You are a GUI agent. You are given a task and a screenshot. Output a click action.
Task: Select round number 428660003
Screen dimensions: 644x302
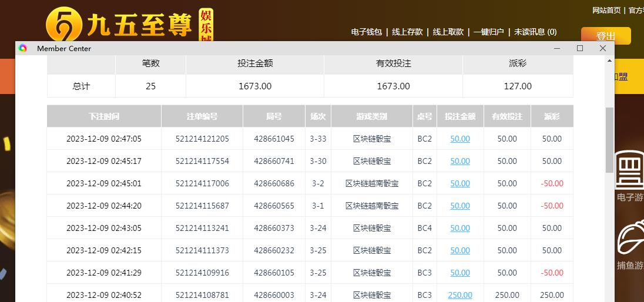[x=274, y=295]
